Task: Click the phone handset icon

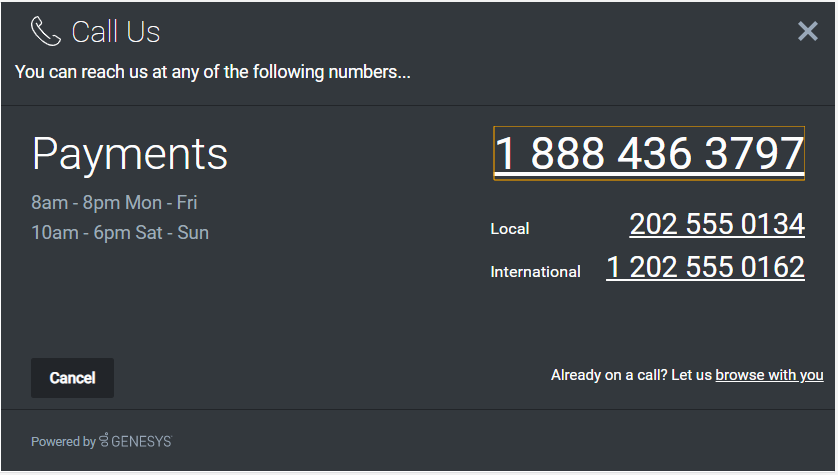Action: click(x=46, y=32)
